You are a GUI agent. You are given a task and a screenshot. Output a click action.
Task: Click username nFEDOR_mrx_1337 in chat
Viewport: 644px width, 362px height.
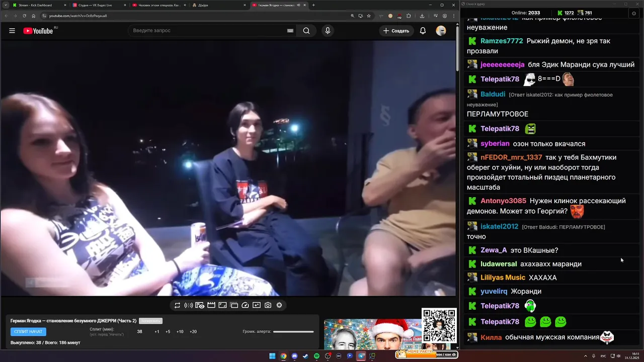tap(511, 157)
